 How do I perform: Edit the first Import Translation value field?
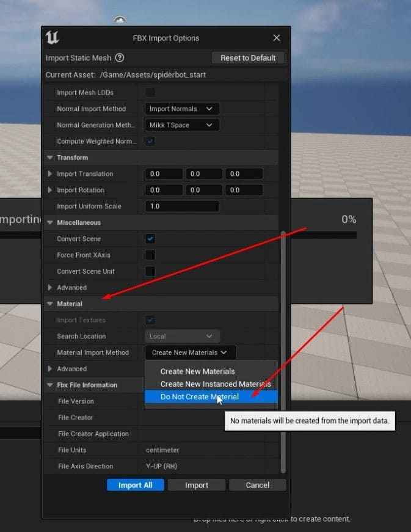[x=164, y=173]
